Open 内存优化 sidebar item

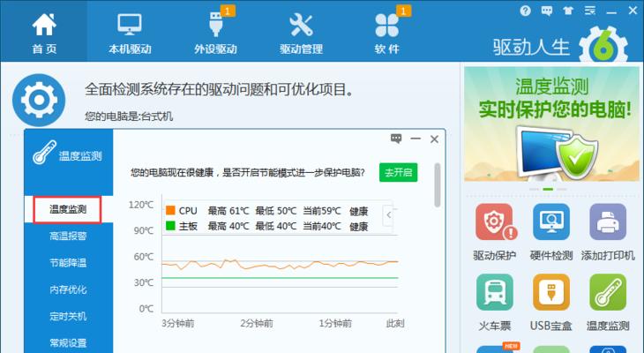[68, 289]
